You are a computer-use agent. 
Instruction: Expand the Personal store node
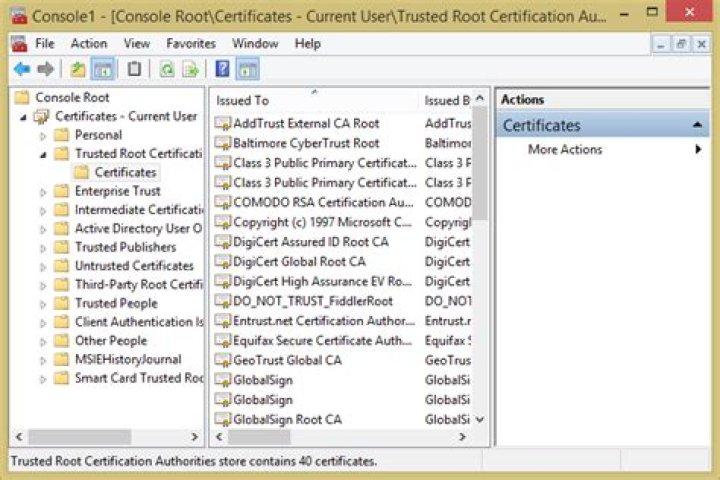pos(43,136)
